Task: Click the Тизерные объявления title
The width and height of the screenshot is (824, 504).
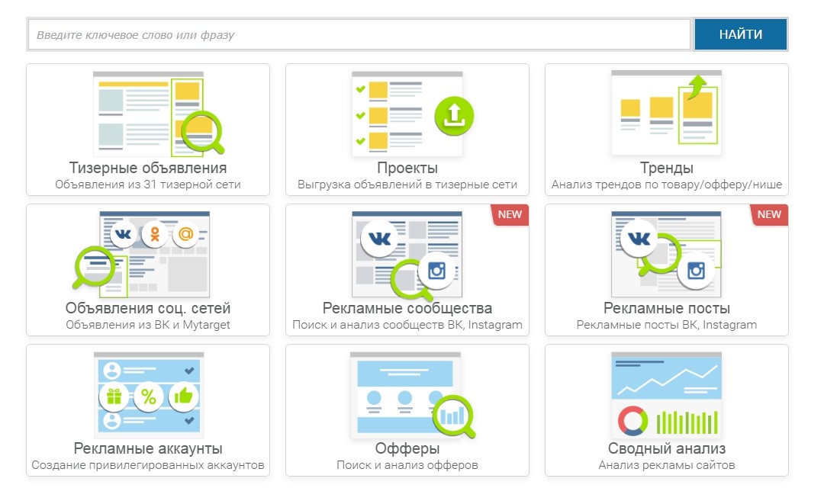Action: pyautogui.click(x=148, y=168)
